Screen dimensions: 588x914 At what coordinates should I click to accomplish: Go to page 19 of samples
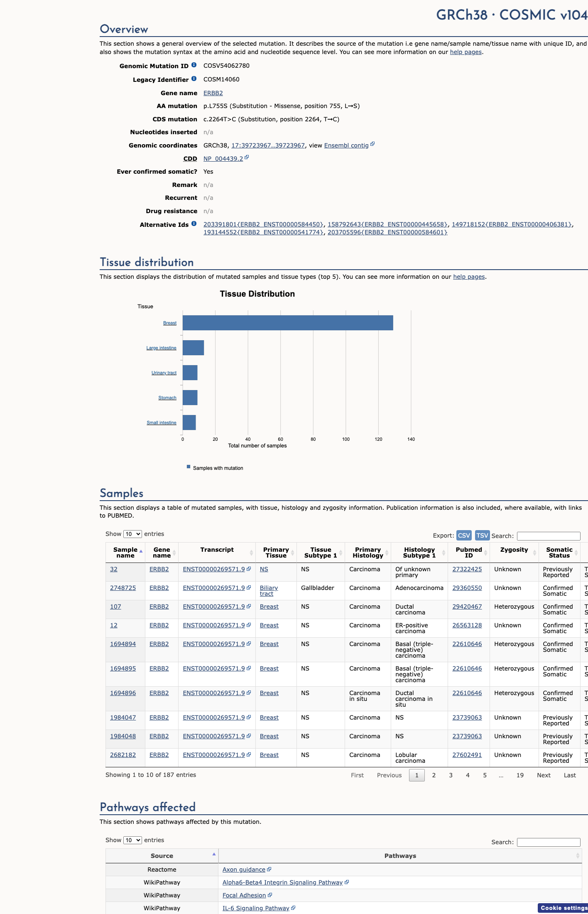(520, 775)
